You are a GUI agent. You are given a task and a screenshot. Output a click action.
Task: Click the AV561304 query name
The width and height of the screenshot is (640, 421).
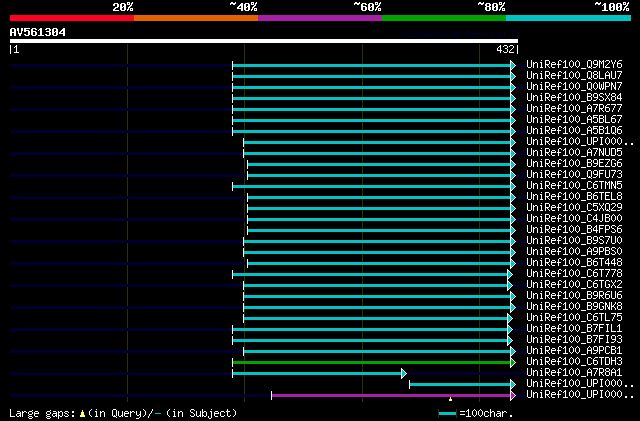pyautogui.click(x=38, y=32)
